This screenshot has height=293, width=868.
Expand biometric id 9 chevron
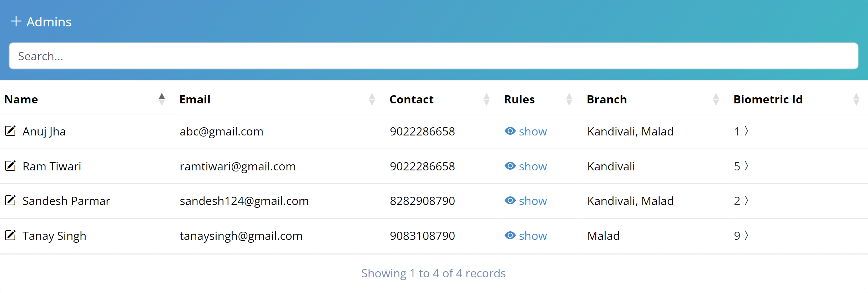[x=746, y=236]
